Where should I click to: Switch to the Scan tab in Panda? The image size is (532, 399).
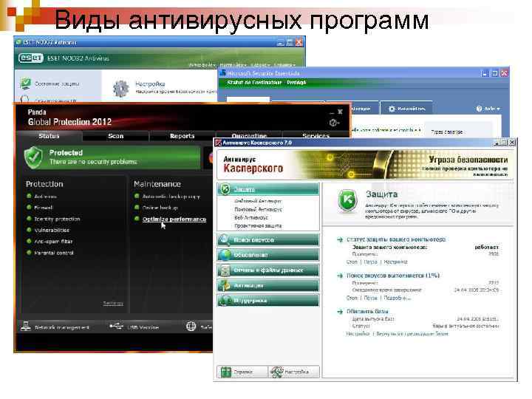point(116,136)
